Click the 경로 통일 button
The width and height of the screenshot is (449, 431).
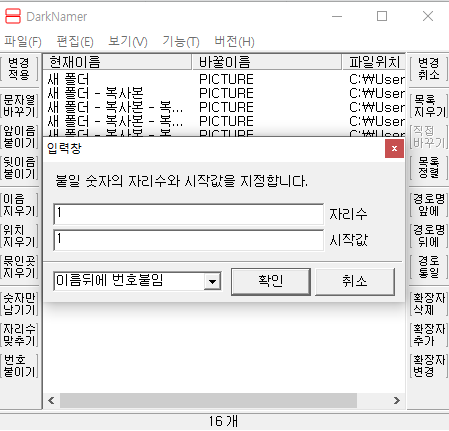429,267
